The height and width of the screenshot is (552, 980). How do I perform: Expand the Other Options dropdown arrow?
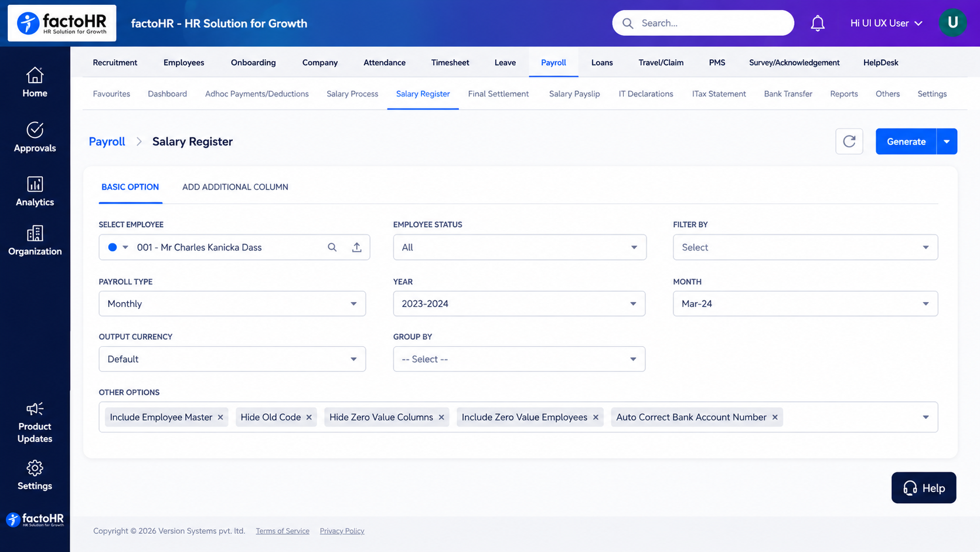(x=925, y=417)
